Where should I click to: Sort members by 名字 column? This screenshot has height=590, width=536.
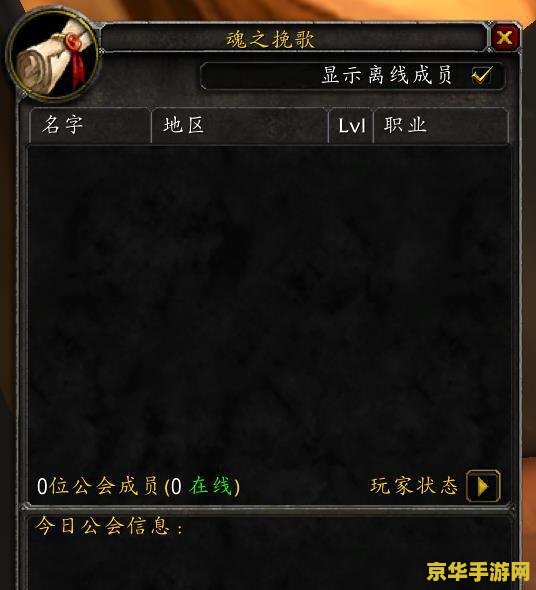pyautogui.click(x=90, y=125)
